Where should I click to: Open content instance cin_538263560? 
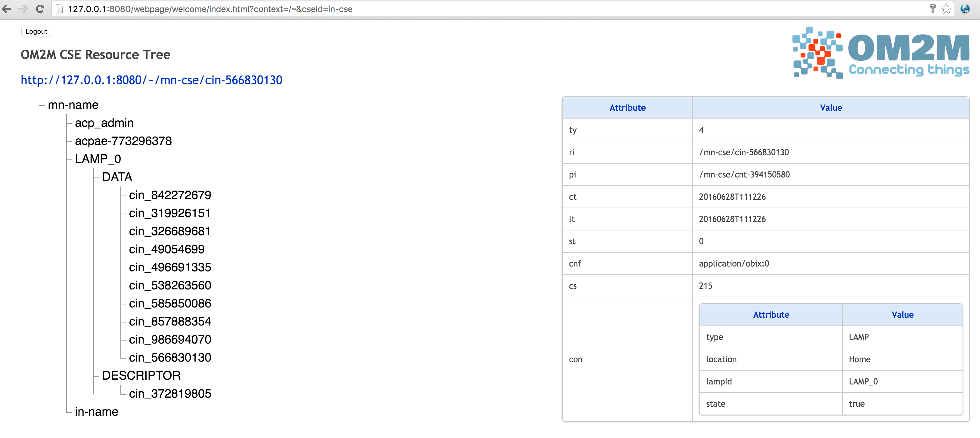point(170,285)
